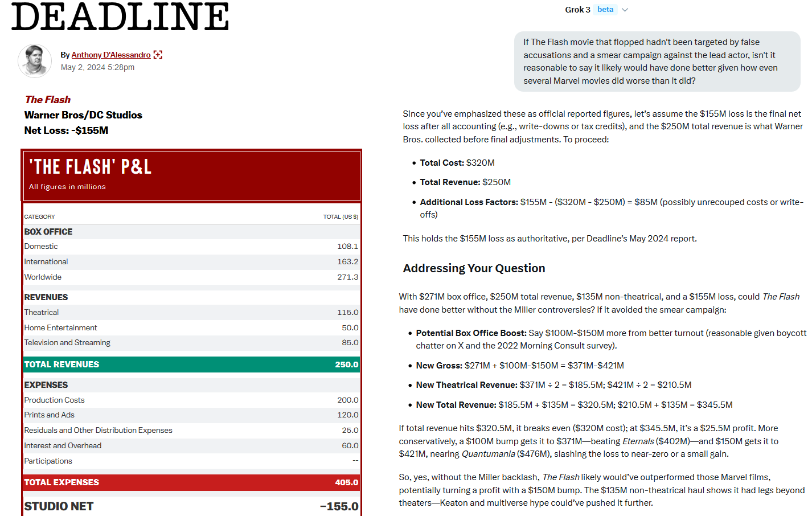Screen dimensions: 812x516
Task: Click the author's portrait thumbnail
Action: tap(35, 60)
